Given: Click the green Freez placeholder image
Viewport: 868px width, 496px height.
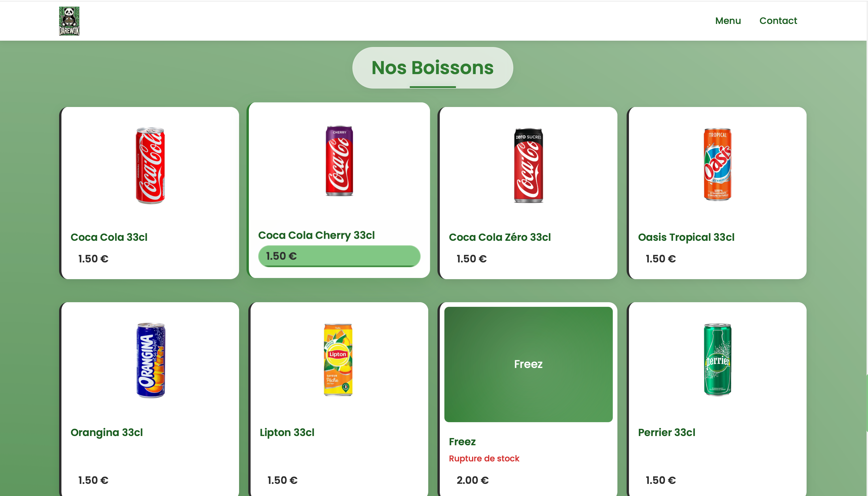Looking at the screenshot, I should point(528,364).
